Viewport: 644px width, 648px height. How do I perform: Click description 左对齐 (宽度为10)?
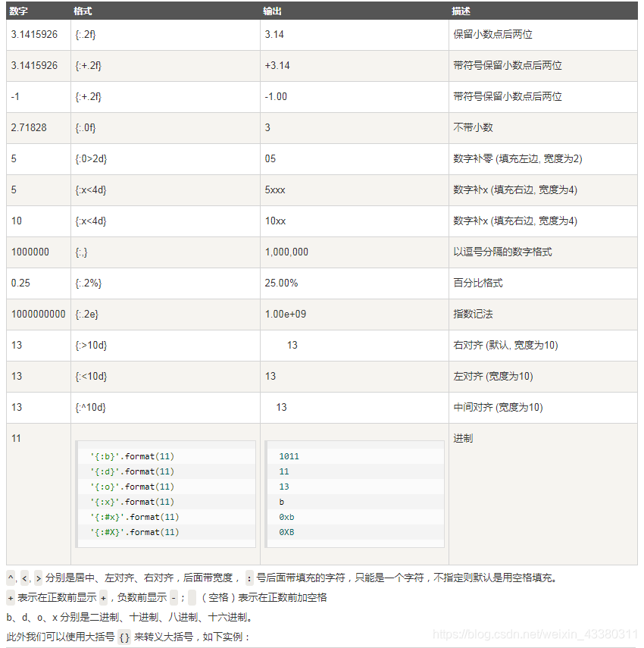coord(493,376)
